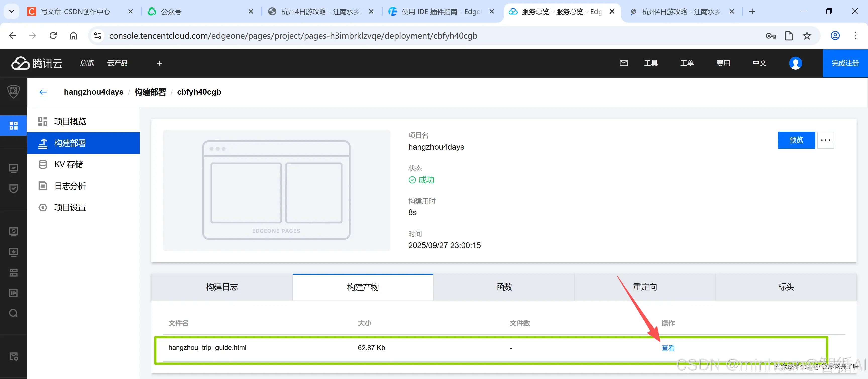Click the blue back arrow beside hangzhou4days
This screenshot has height=379, width=868.
point(43,92)
